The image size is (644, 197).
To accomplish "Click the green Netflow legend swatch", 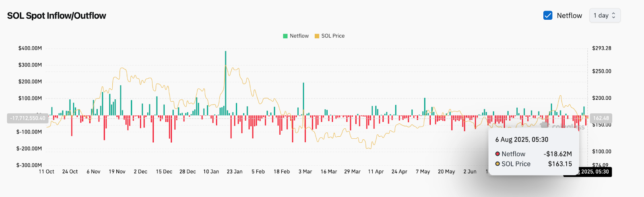I will (x=285, y=36).
